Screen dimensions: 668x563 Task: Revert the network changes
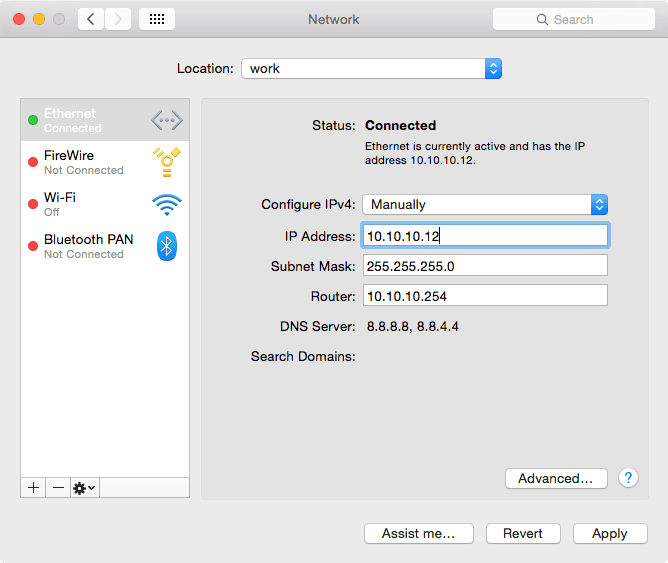[523, 533]
